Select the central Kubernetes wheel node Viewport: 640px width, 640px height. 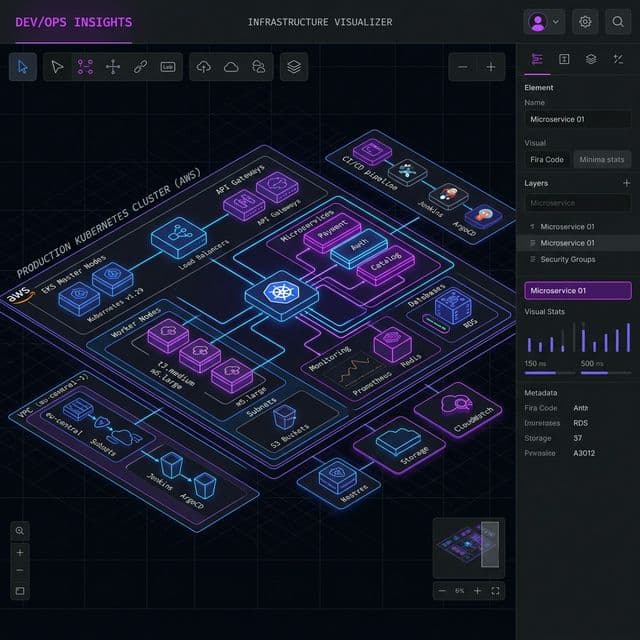coord(282,295)
